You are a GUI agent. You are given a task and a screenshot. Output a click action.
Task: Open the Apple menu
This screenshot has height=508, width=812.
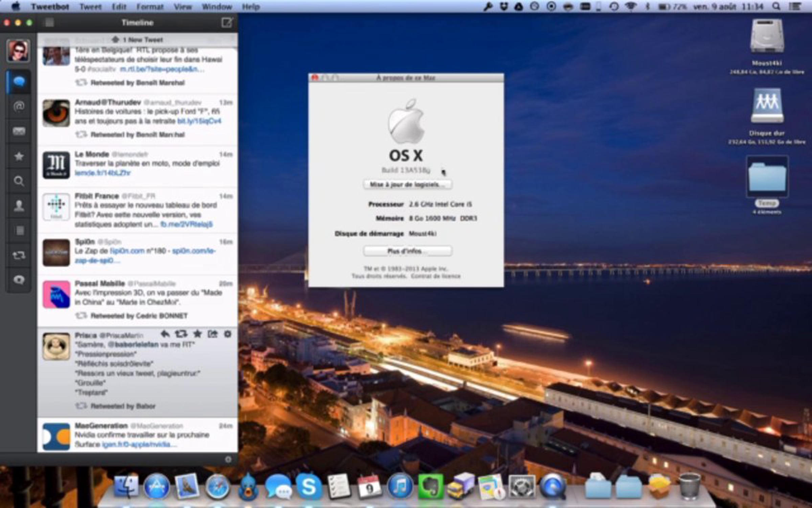pyautogui.click(x=16, y=6)
